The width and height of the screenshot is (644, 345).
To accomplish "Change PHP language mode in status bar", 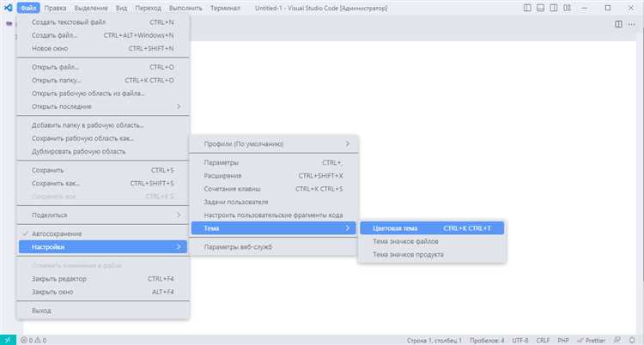I will tap(563, 340).
